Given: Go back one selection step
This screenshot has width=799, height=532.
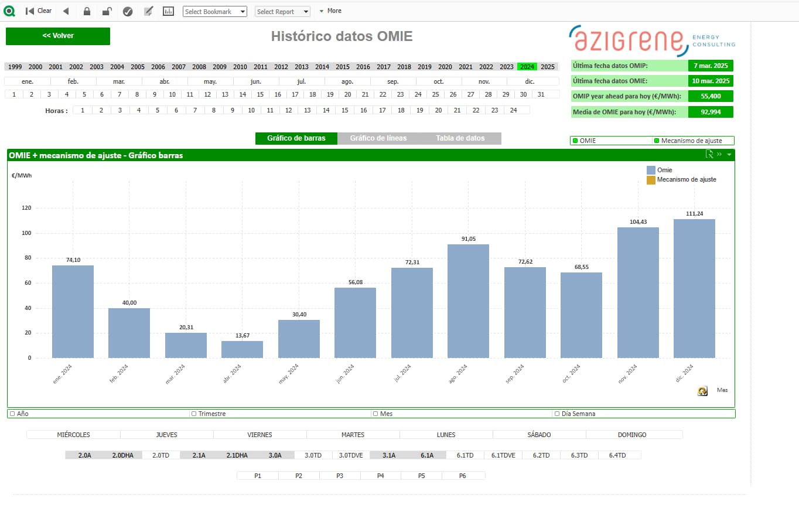Looking at the screenshot, I should (x=66, y=11).
